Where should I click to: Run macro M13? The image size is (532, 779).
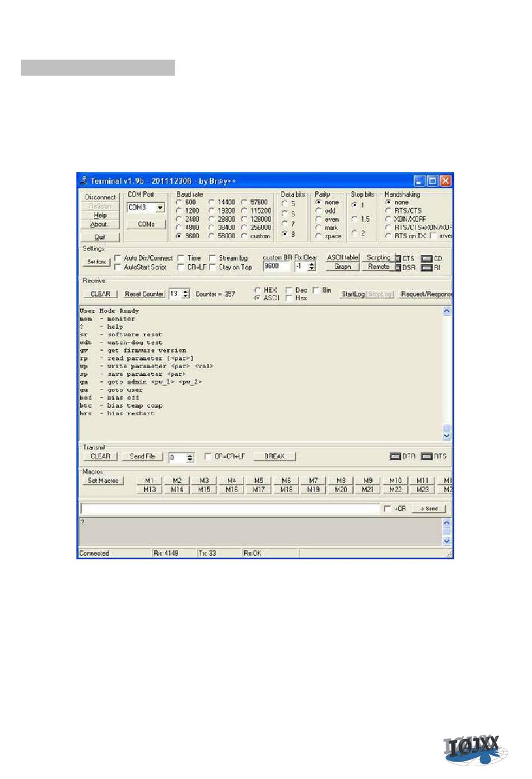(150, 489)
